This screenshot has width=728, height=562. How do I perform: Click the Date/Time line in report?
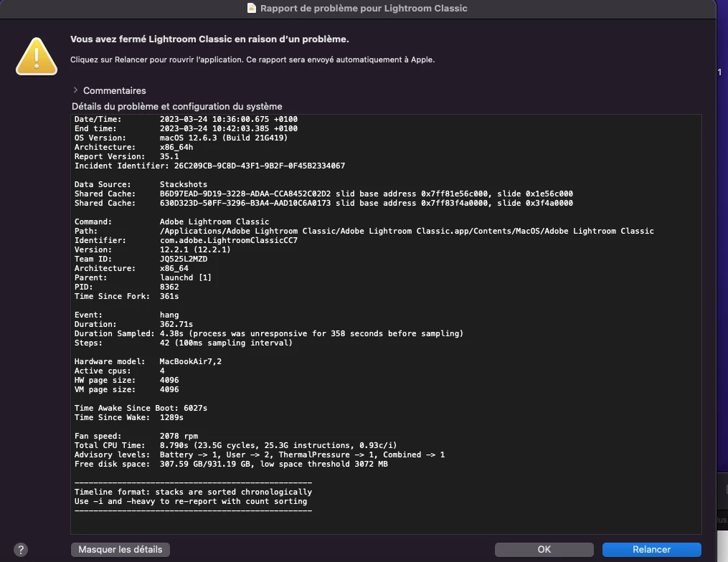[x=186, y=119]
